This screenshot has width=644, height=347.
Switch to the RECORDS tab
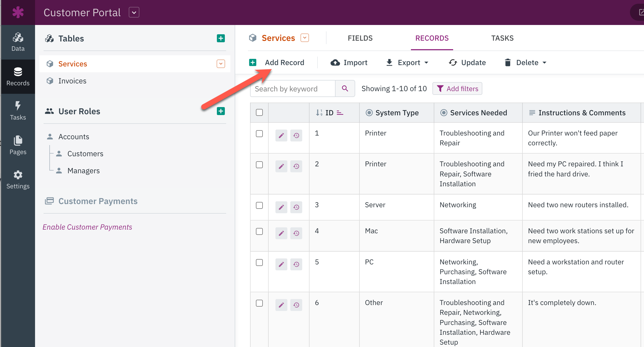tap(432, 38)
